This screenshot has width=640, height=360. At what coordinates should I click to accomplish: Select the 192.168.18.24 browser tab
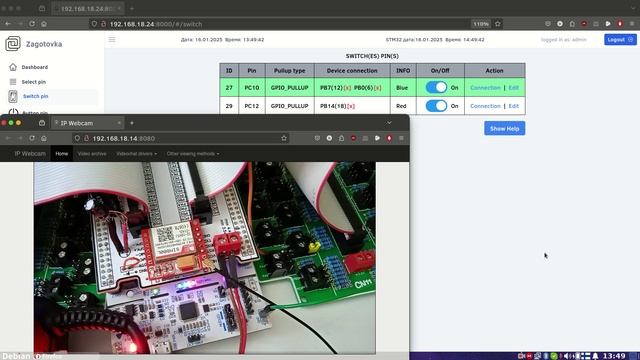point(88,8)
